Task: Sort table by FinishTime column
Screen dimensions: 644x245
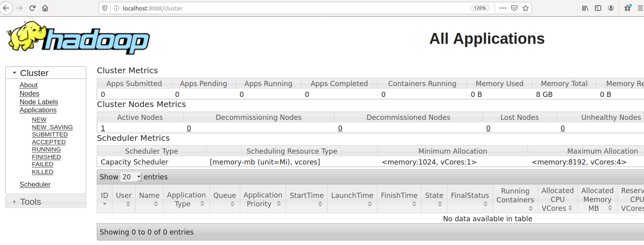Action: coord(399,199)
